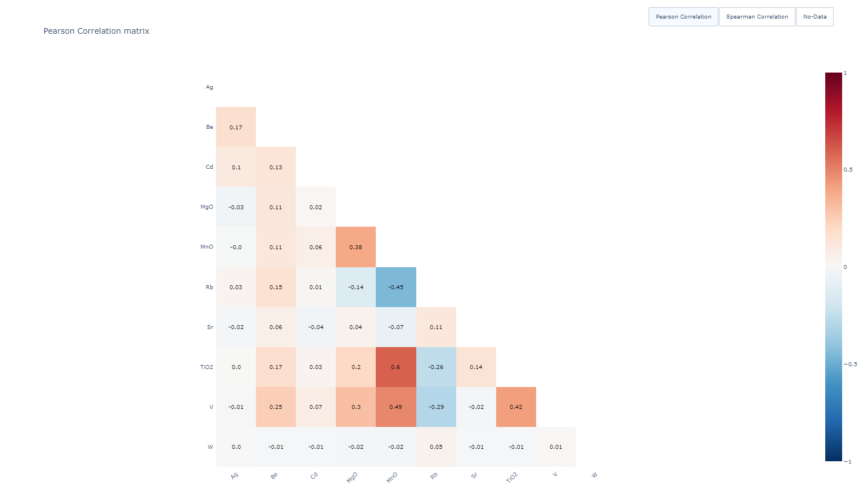The width and height of the screenshot is (868, 495).
Task: Click the TiO2 label on the y-axis
Action: tap(206, 367)
